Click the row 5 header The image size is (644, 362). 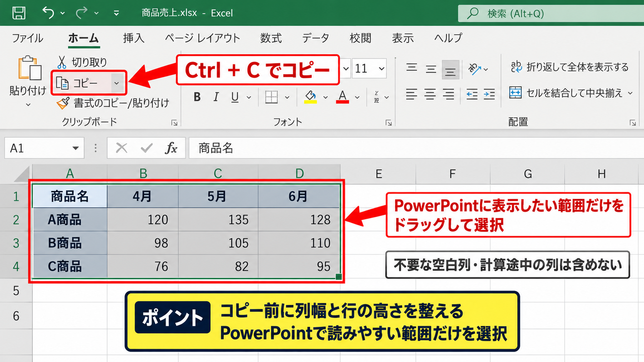click(16, 290)
